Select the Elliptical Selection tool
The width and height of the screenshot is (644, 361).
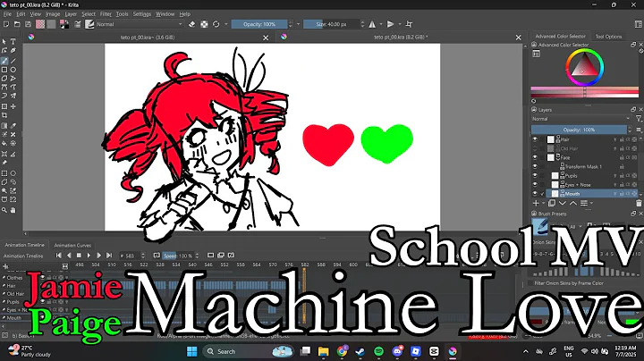13,173
